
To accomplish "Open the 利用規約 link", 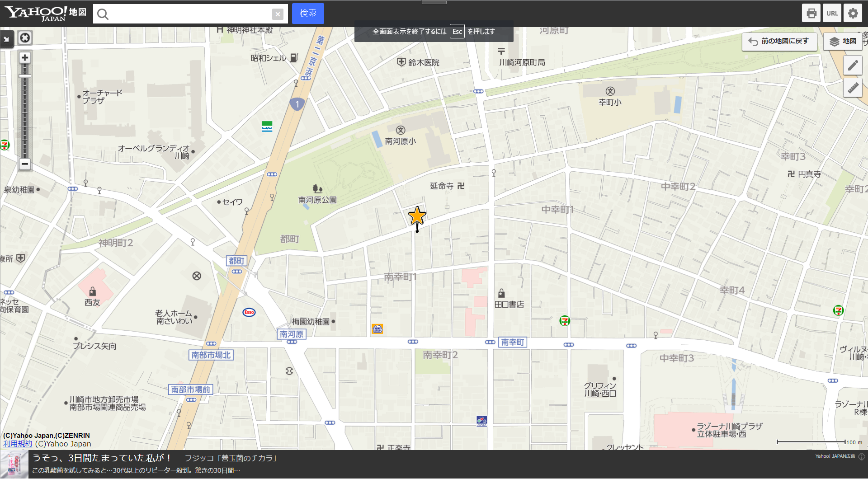I will point(18,444).
